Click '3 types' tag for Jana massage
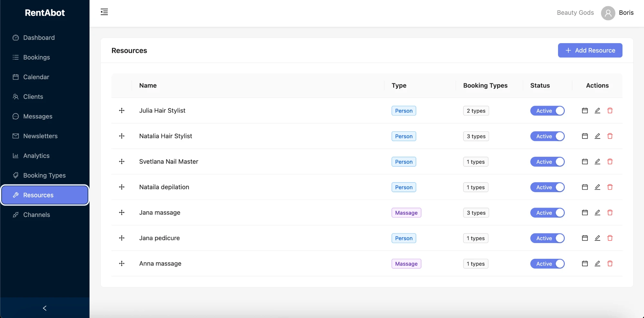This screenshot has width=644, height=318. click(x=476, y=213)
